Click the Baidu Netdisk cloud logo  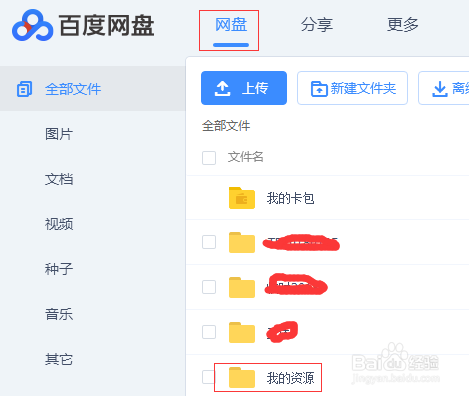[32, 26]
